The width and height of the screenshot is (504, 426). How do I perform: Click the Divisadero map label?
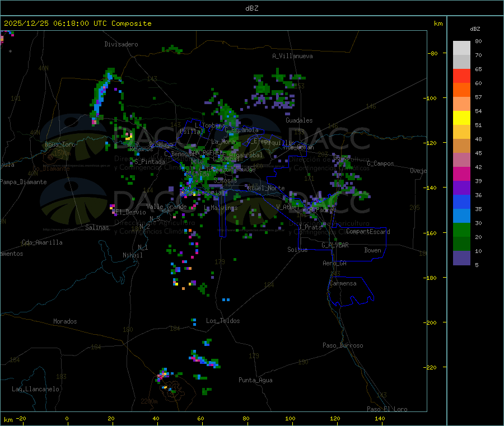click(121, 44)
